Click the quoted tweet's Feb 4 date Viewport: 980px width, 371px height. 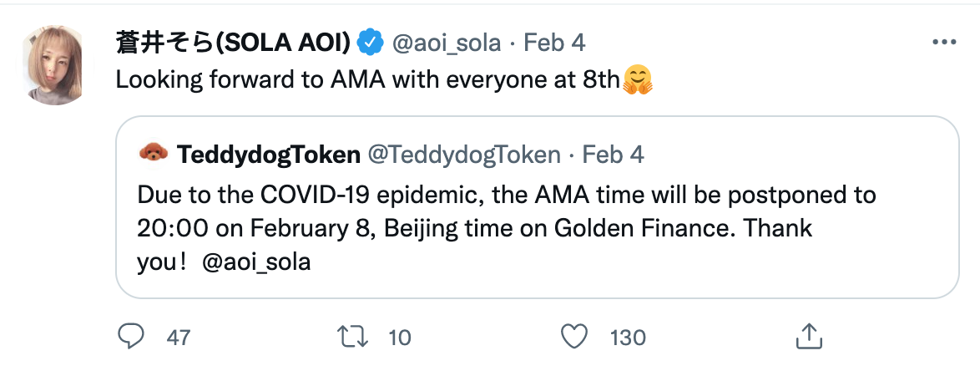click(613, 154)
